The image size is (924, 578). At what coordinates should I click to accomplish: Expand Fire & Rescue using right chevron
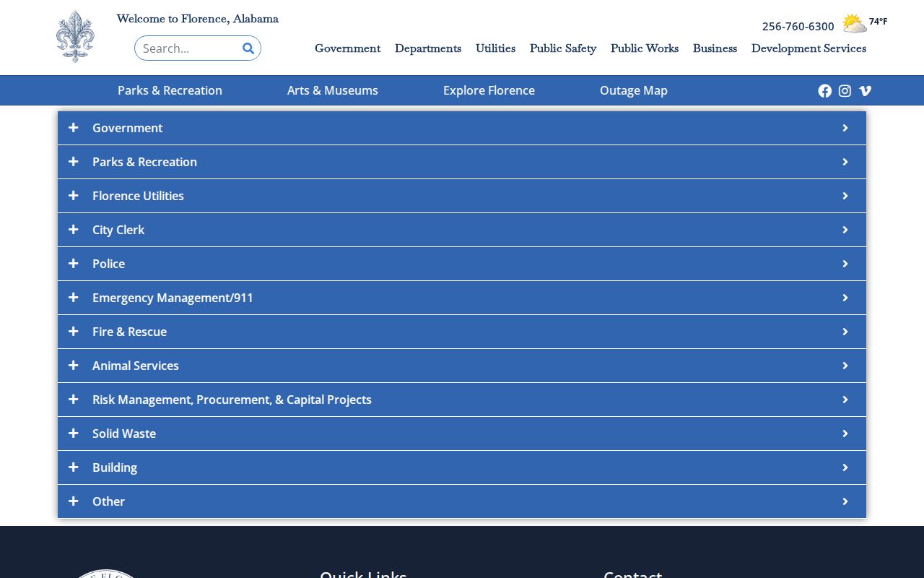[845, 332]
